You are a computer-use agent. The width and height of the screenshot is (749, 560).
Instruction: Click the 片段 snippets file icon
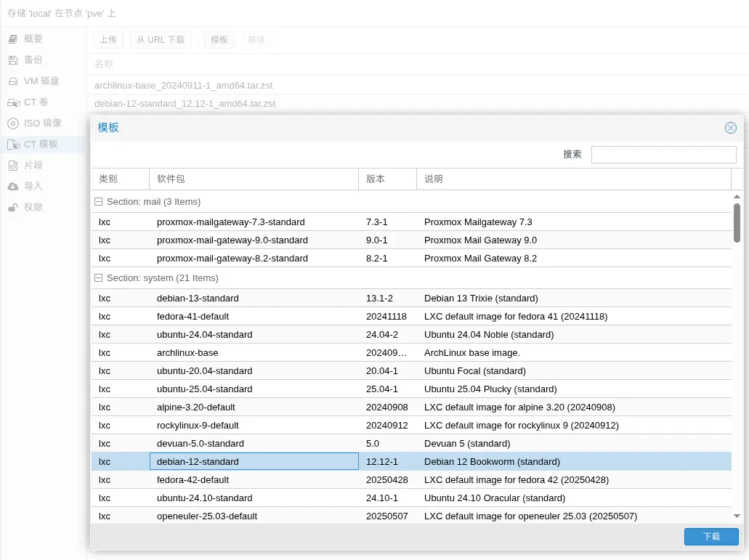click(13, 166)
